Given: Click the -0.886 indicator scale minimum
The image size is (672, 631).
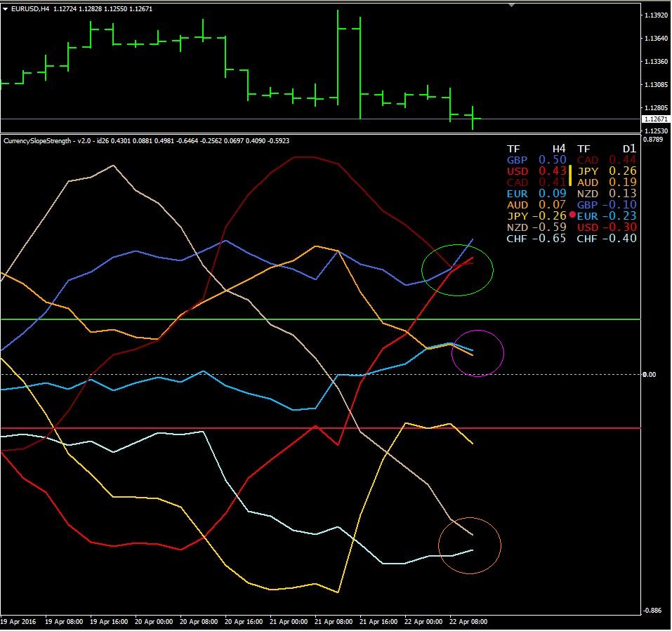Looking at the screenshot, I should 652,611.
